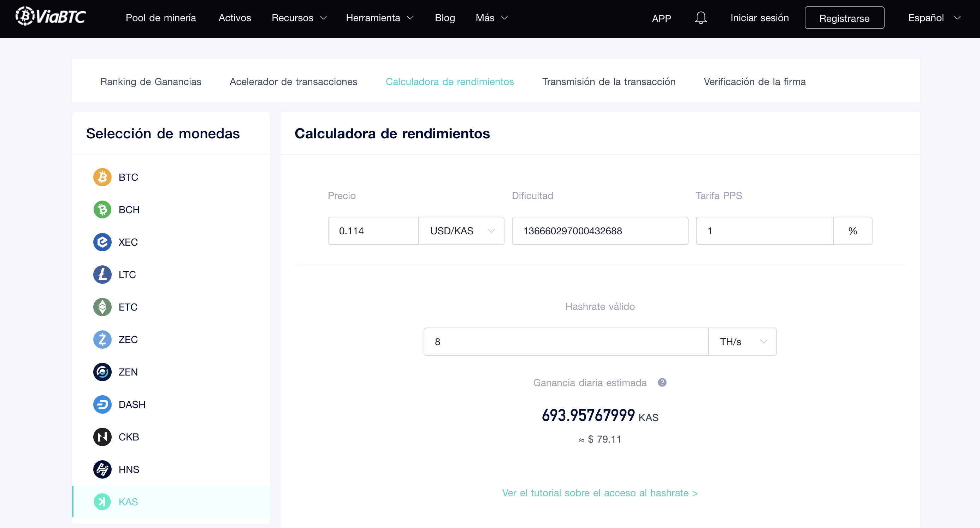Click the notification bell icon

(x=701, y=18)
